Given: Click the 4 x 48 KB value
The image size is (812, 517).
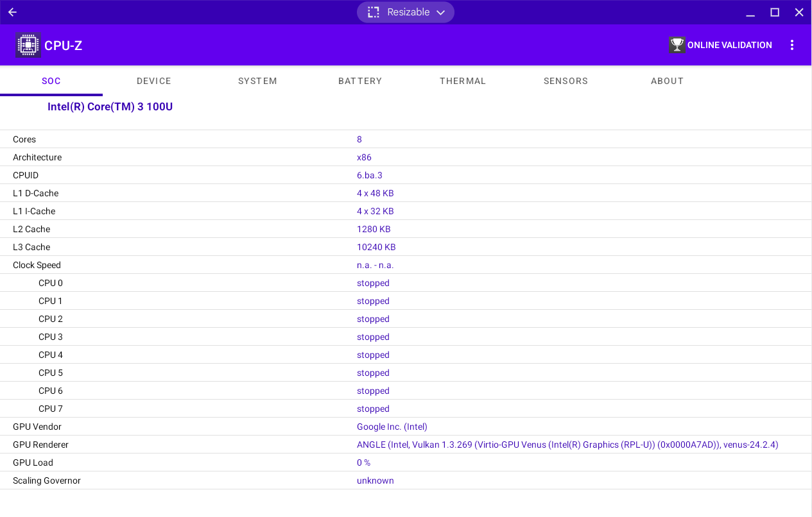Looking at the screenshot, I should pyautogui.click(x=376, y=193).
